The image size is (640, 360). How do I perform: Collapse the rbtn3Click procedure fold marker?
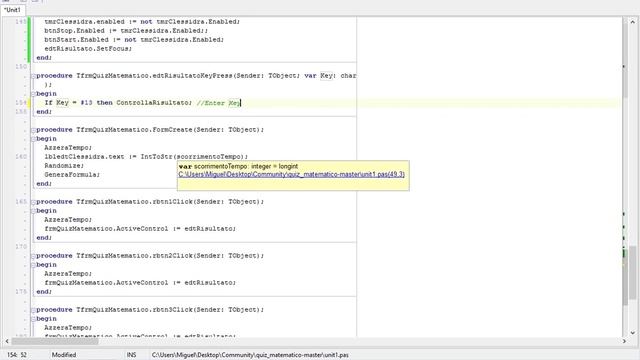pyautogui.click(x=33, y=310)
